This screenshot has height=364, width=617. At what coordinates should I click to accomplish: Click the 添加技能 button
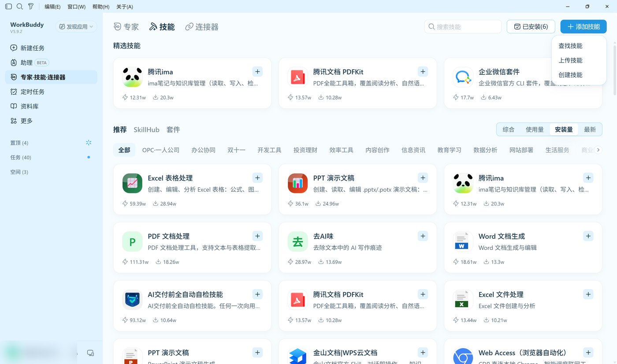(584, 26)
